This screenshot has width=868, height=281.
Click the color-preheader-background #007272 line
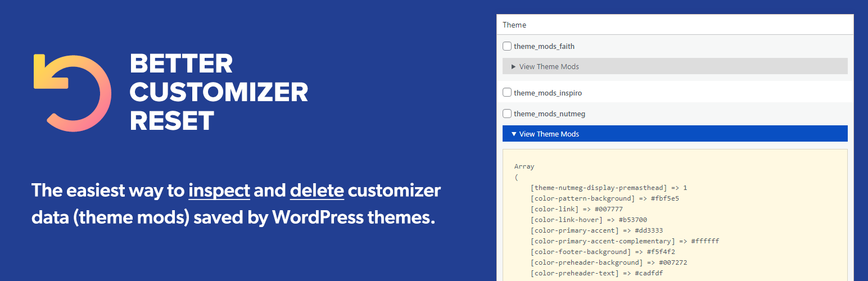click(x=608, y=262)
